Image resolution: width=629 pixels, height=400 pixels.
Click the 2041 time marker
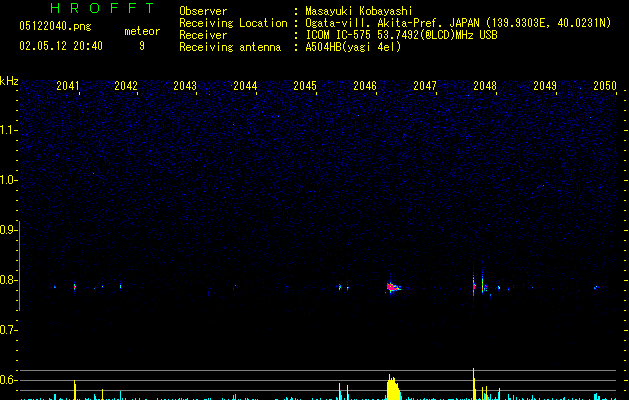click(x=68, y=86)
